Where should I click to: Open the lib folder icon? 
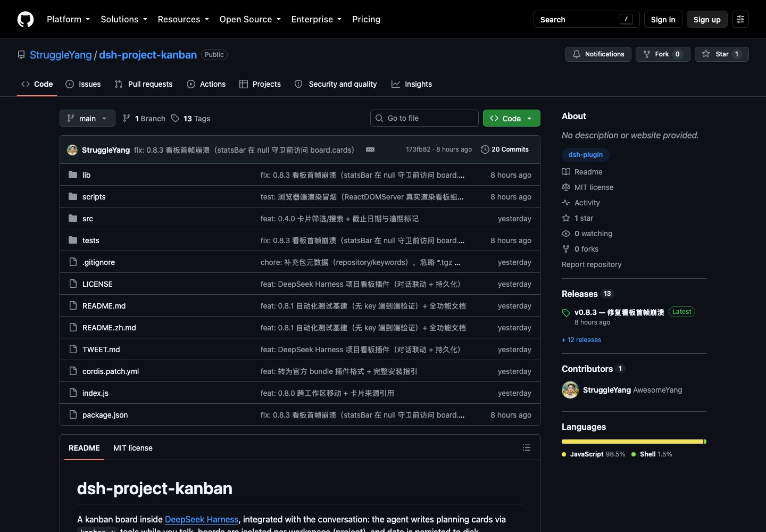(73, 174)
